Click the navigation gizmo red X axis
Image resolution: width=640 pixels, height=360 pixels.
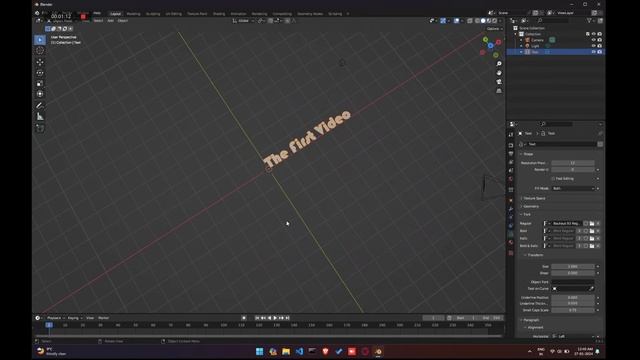click(498, 42)
